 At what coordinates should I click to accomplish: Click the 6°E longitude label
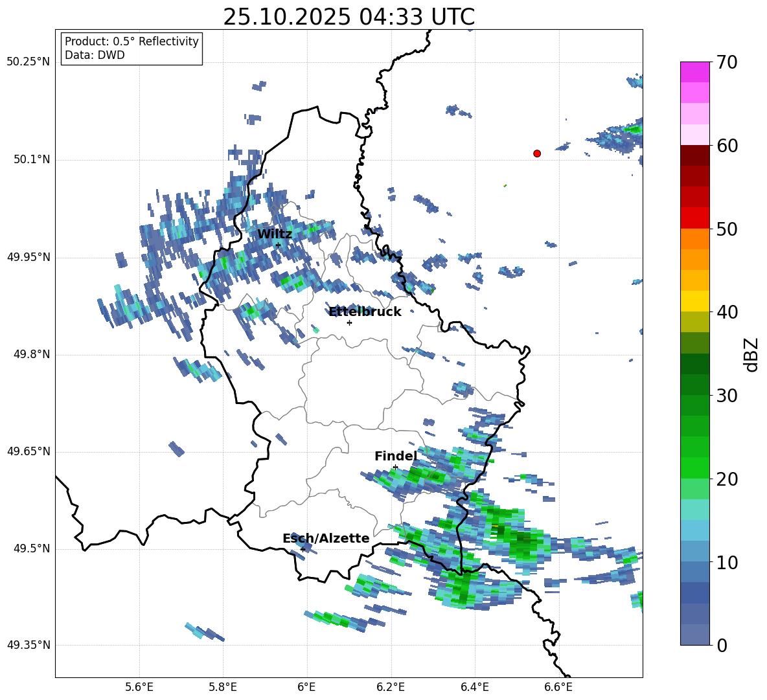pos(306,687)
